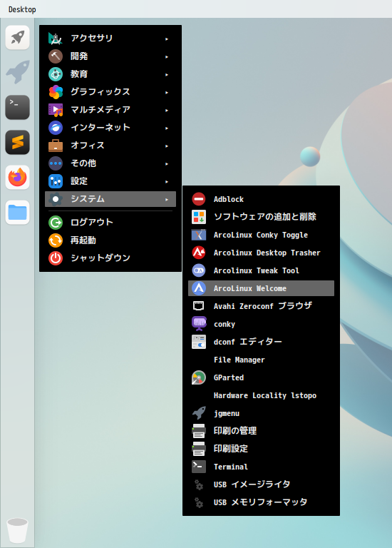This screenshot has width=392, height=548.
Task: Click the 教育 atom icon
Action: pos(56,74)
